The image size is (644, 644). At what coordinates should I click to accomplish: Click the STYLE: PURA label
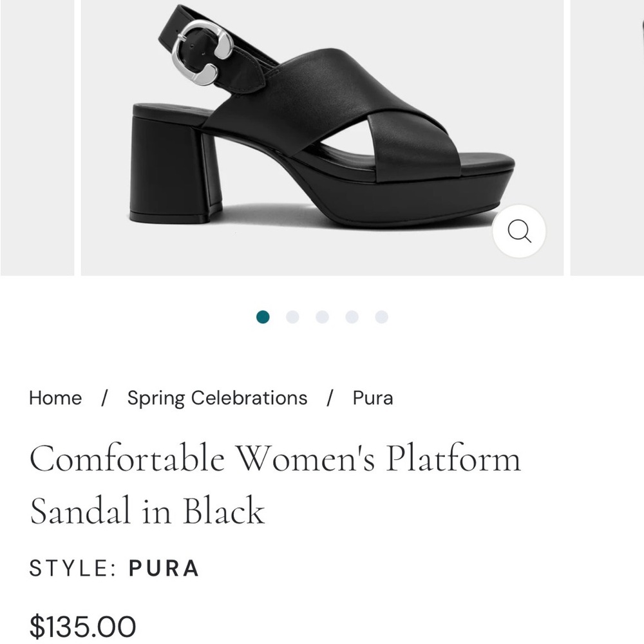115,569
